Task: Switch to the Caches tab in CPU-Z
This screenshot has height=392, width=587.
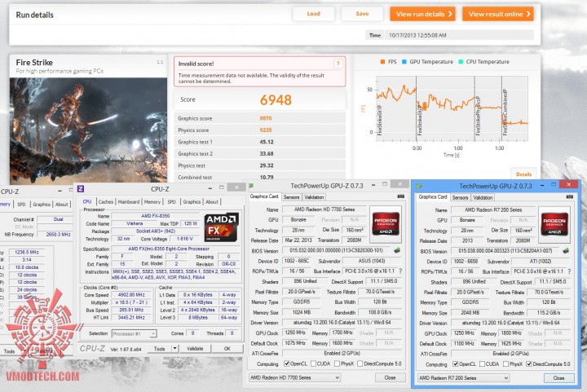Action: [105, 201]
